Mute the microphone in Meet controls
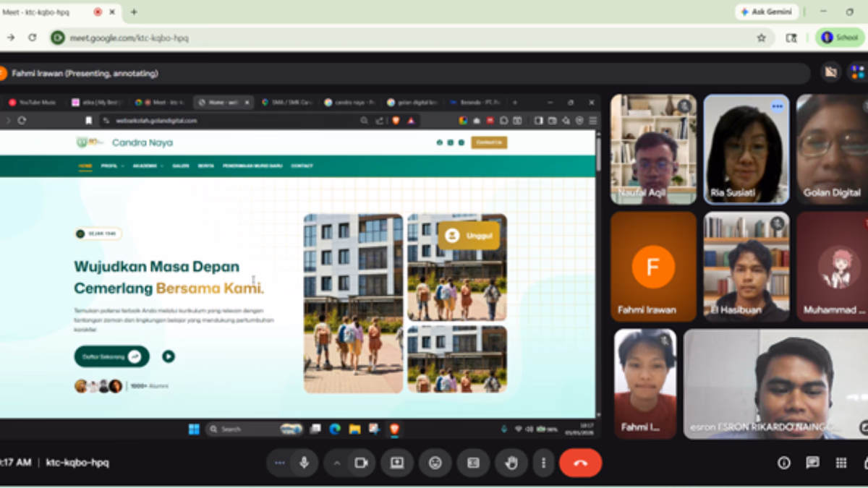The width and height of the screenshot is (868, 488). click(305, 463)
